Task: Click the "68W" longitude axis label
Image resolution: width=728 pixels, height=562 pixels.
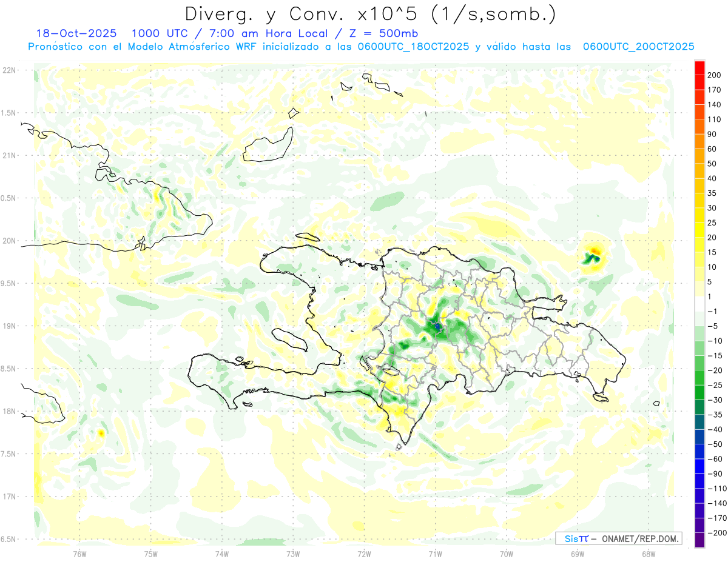Action: pos(648,554)
